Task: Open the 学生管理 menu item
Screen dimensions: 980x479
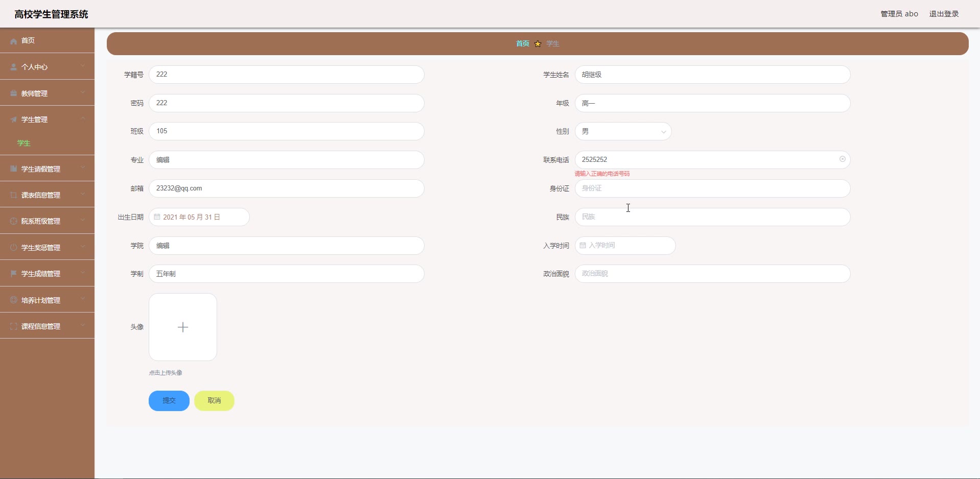Action: click(47, 119)
